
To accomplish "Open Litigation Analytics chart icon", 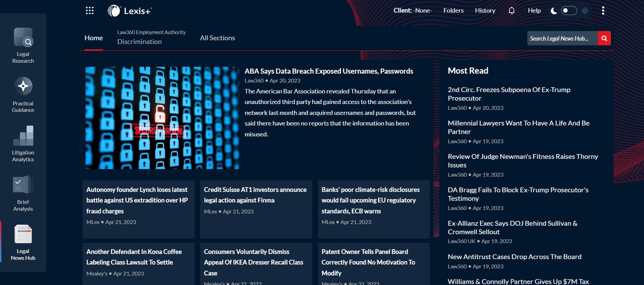I will tap(23, 136).
